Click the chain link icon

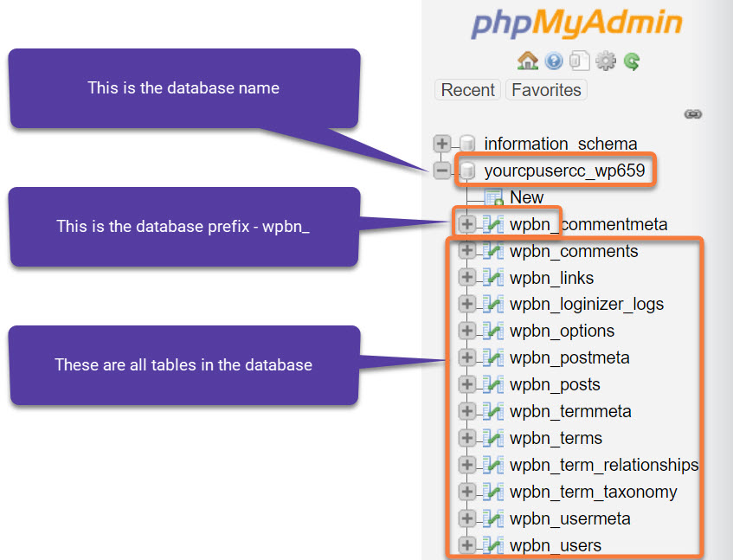pos(692,114)
